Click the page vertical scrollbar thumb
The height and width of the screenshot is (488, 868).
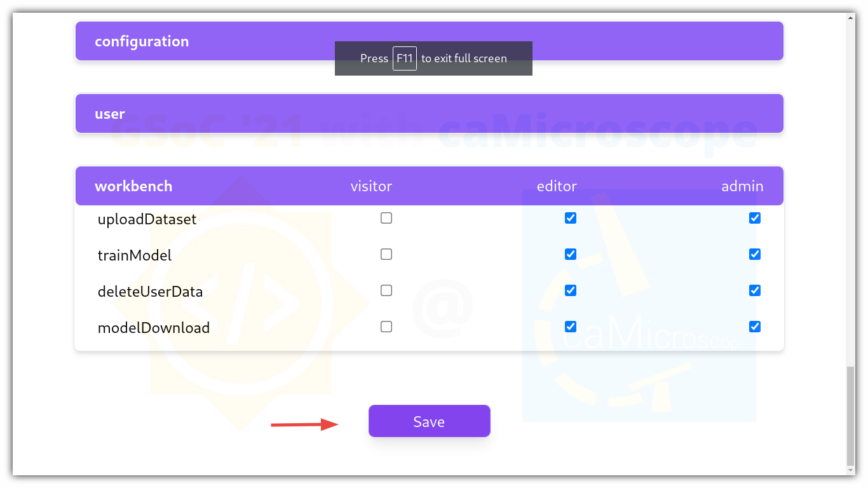851,417
